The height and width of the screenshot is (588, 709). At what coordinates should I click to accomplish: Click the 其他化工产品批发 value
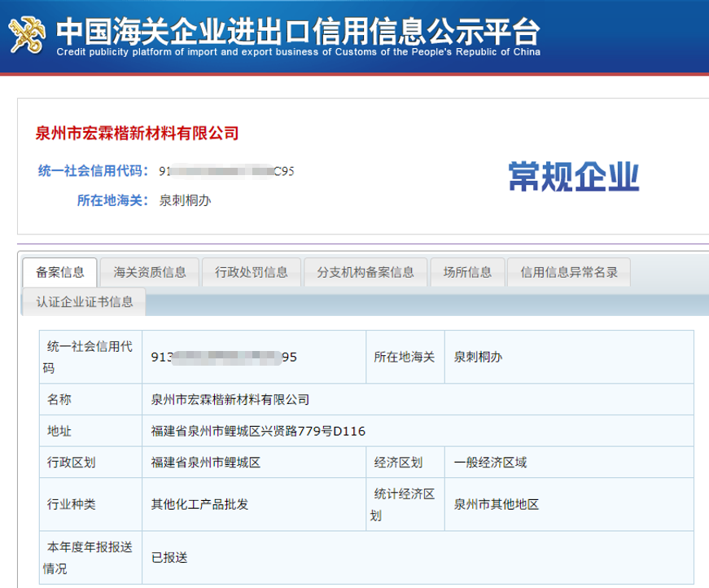coord(199,504)
